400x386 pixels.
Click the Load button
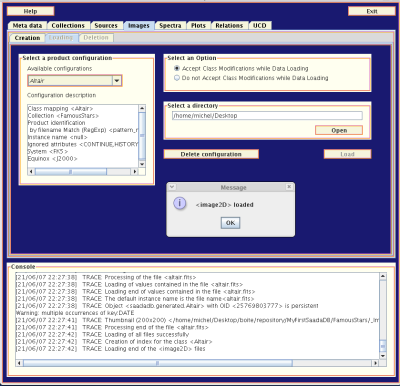347,154
